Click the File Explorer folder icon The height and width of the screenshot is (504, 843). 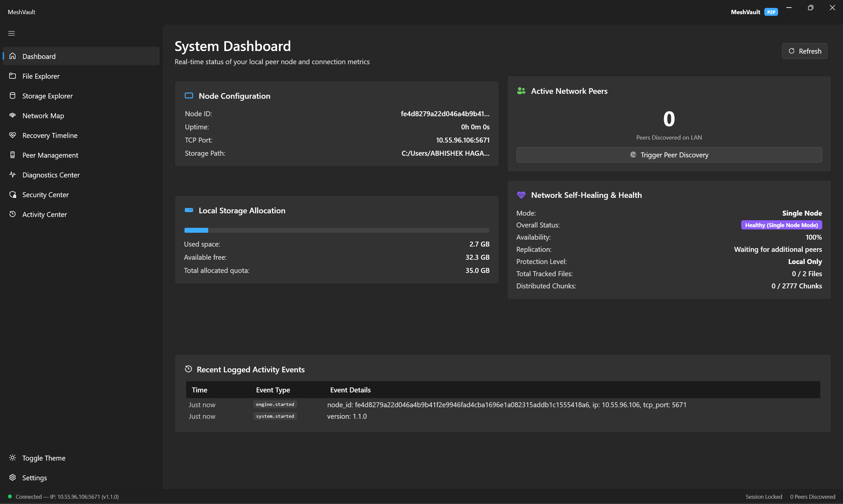tap(13, 76)
